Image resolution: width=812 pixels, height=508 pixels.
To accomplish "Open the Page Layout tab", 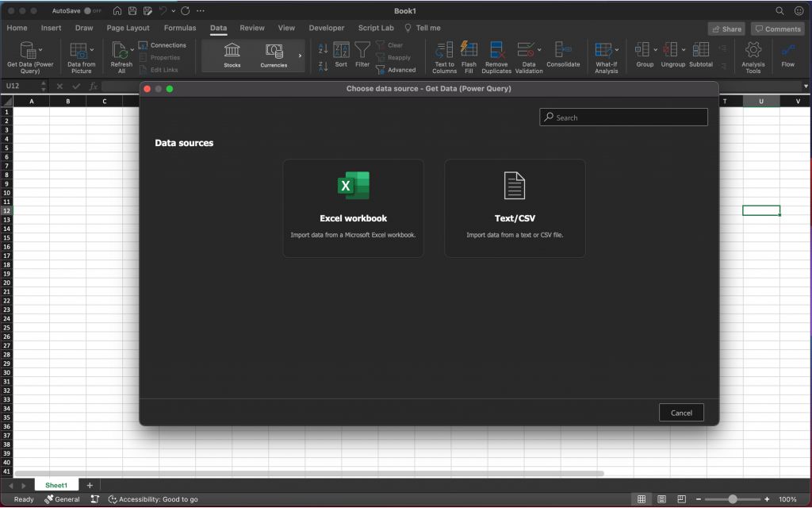I will coord(128,28).
